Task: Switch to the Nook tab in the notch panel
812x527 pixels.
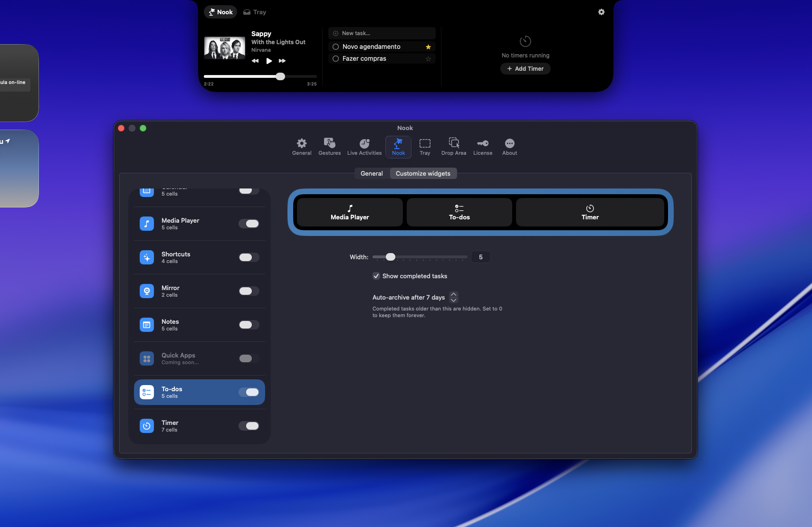Action: tap(220, 12)
